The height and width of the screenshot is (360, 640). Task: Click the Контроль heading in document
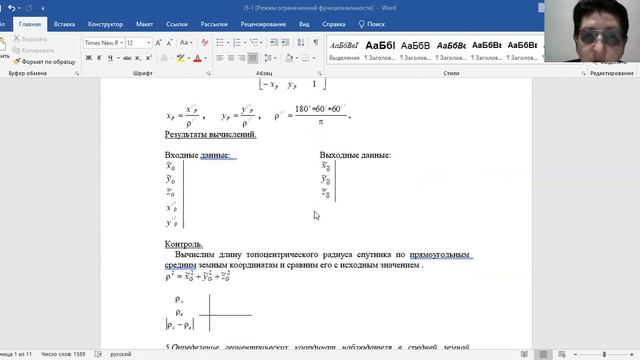(x=183, y=244)
